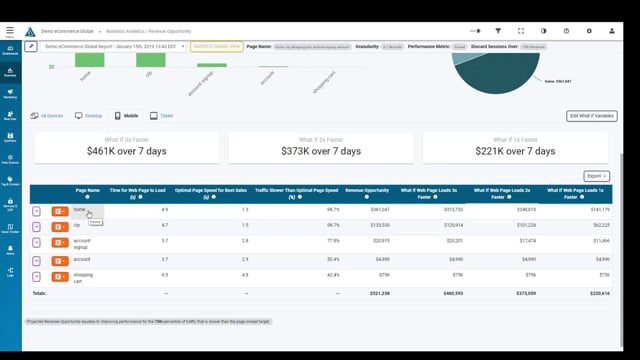Open the Data Science sidebar icon
Viewport: 640px width, 360px height.
coord(10,159)
